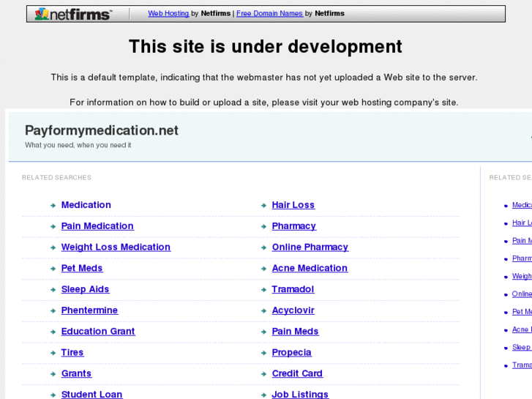
Task: Click the arrow icon beside Tramadol
Action: [x=263, y=290]
